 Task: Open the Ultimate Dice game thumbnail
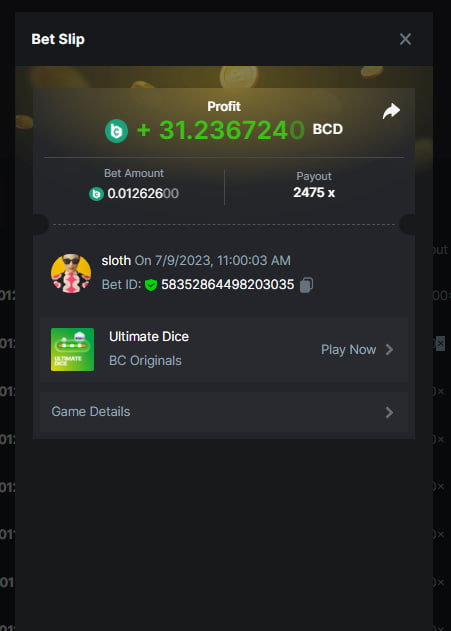(72, 349)
